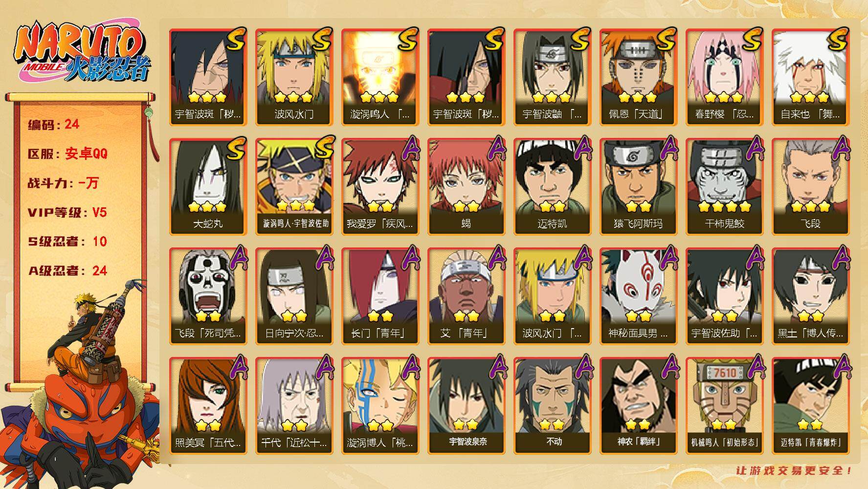Choose the 机械鸣人「初始形态」 card
868x489 pixels.
click(x=724, y=406)
